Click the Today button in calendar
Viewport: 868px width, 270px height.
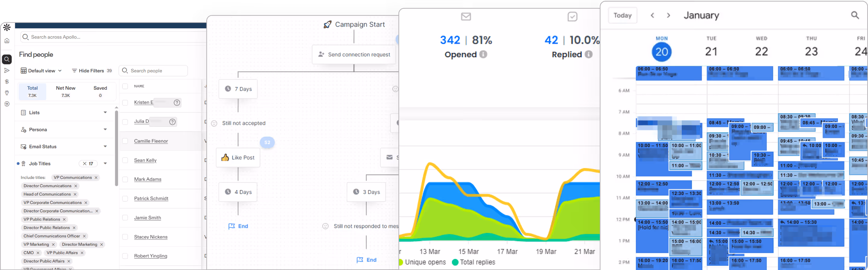[x=622, y=15]
